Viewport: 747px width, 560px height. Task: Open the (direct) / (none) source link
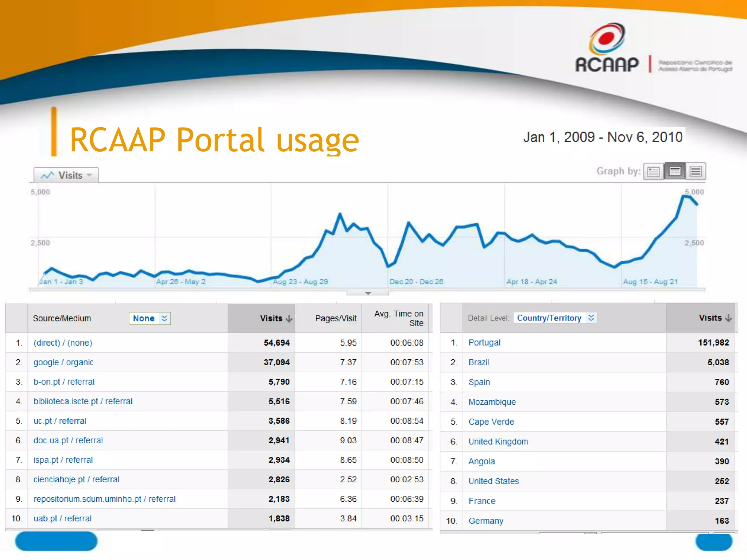click(63, 343)
